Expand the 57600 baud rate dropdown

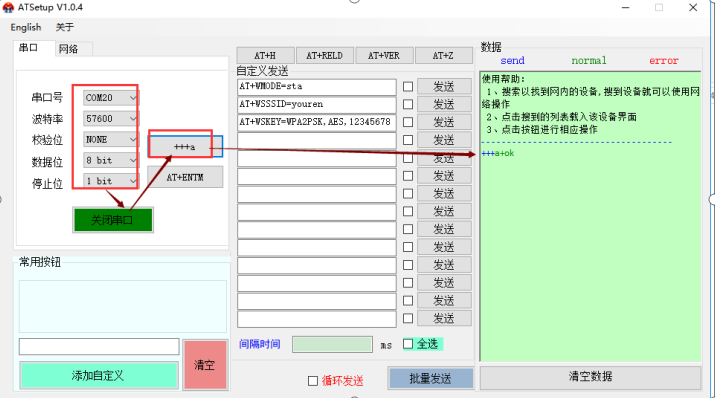pos(111,119)
